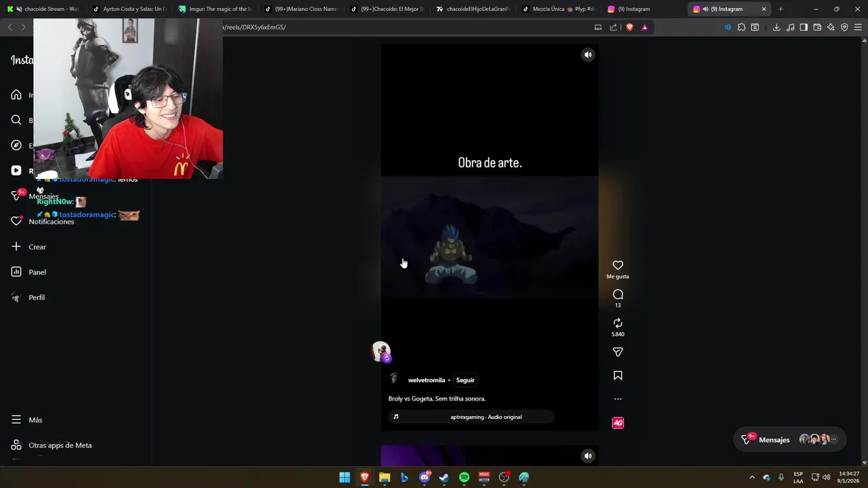This screenshot has height=488, width=868.
Task: Open Perfil in the sidebar
Action: pyautogui.click(x=28, y=298)
